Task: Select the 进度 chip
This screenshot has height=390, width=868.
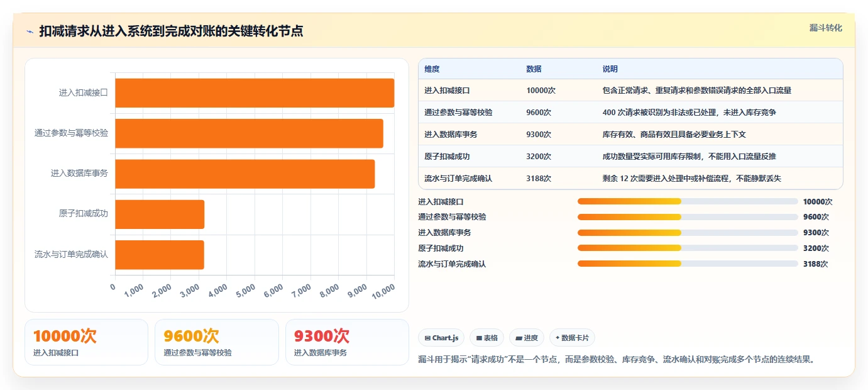Action: (x=527, y=338)
